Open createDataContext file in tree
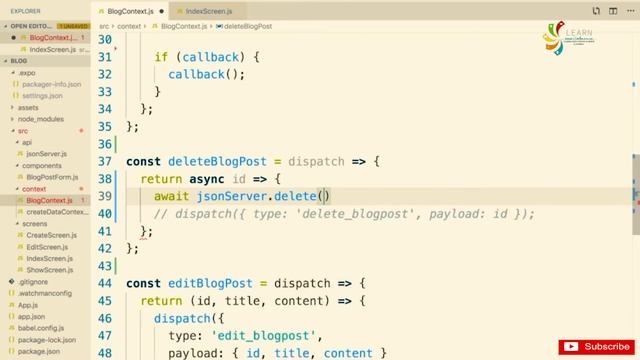The image size is (640, 360). coord(57,212)
